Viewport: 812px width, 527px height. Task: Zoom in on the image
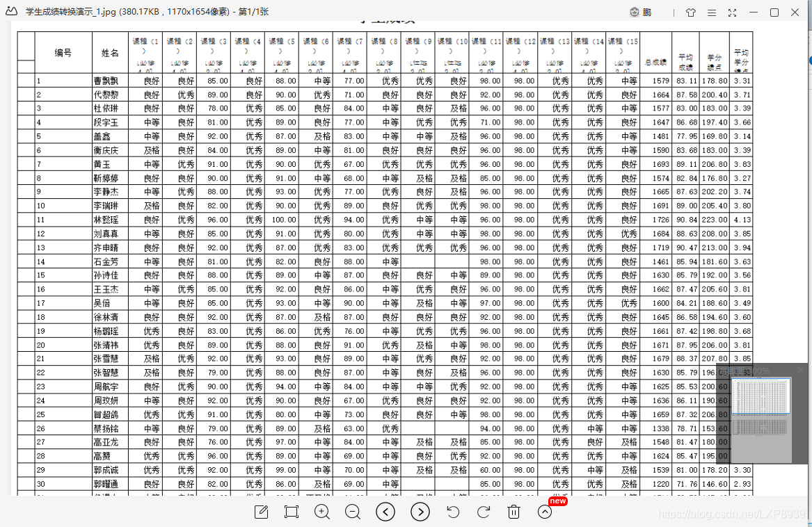point(322,512)
